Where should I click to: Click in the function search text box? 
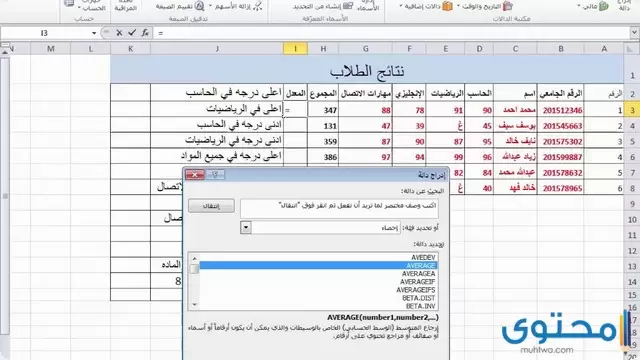(339, 208)
